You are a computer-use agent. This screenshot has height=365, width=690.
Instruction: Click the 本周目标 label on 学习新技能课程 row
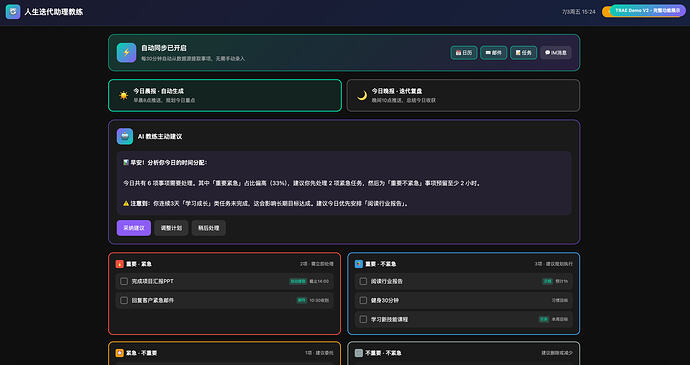(560, 319)
